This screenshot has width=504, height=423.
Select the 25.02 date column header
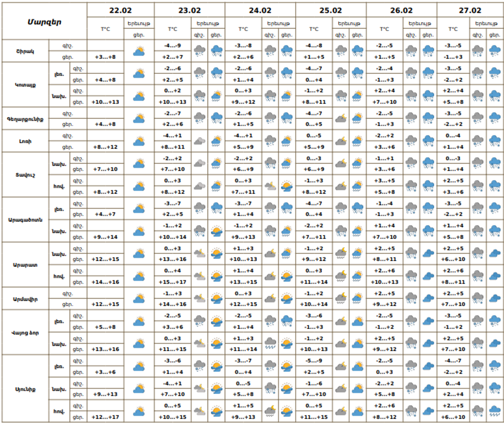click(x=331, y=10)
